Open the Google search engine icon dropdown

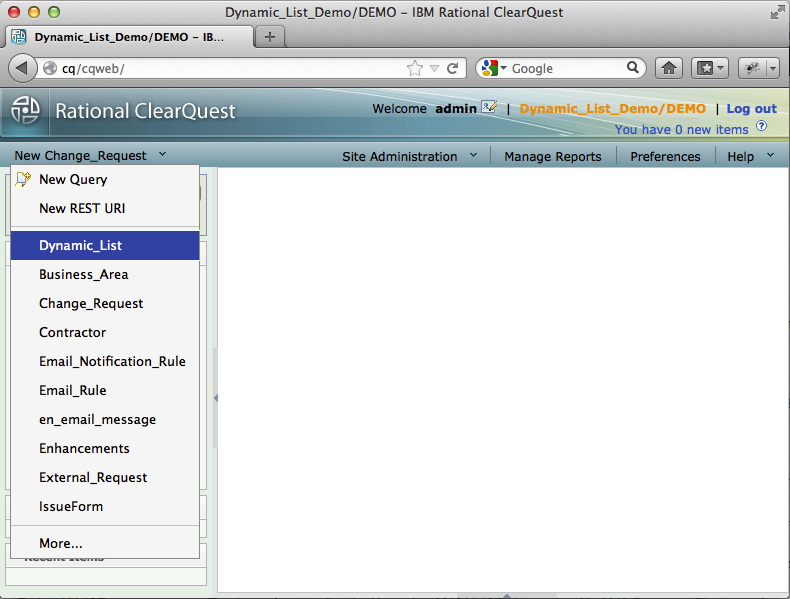(494, 68)
